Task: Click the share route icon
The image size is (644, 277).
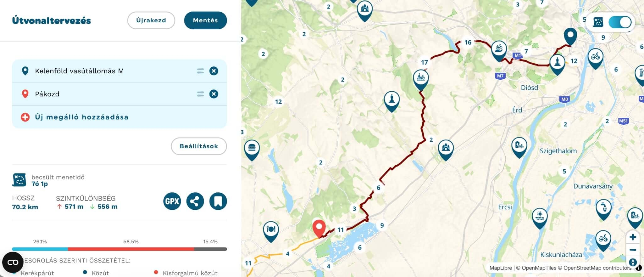Action: pyautogui.click(x=195, y=201)
